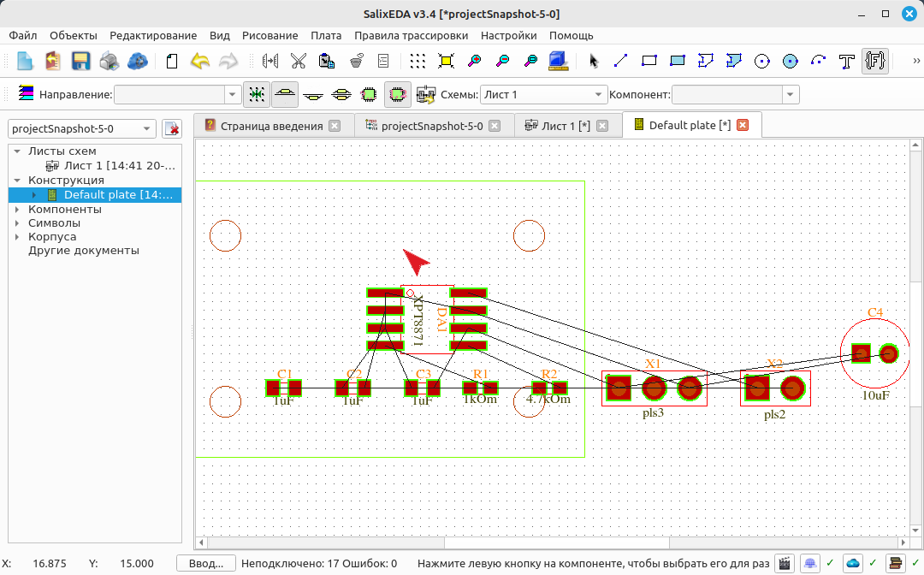Open the Правила трассировки menu
Viewport: 924px width, 575px height.
point(412,35)
